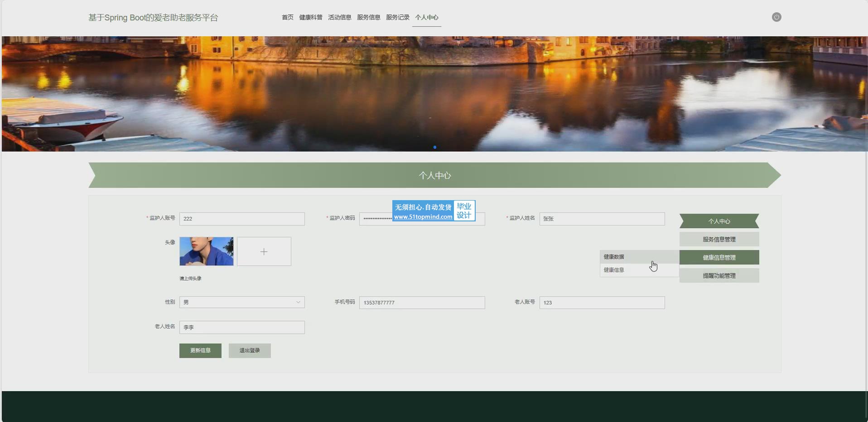Click the site title 基于Spring Boot的爱老助老服务平台
Screen dimensions: 868x422
pos(153,18)
